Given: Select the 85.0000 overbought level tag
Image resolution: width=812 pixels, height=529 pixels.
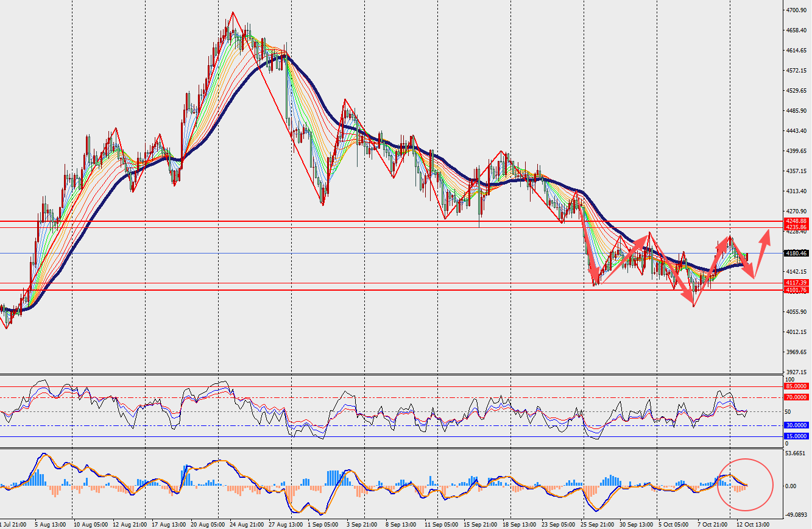Looking at the screenshot, I should tap(796, 386).
